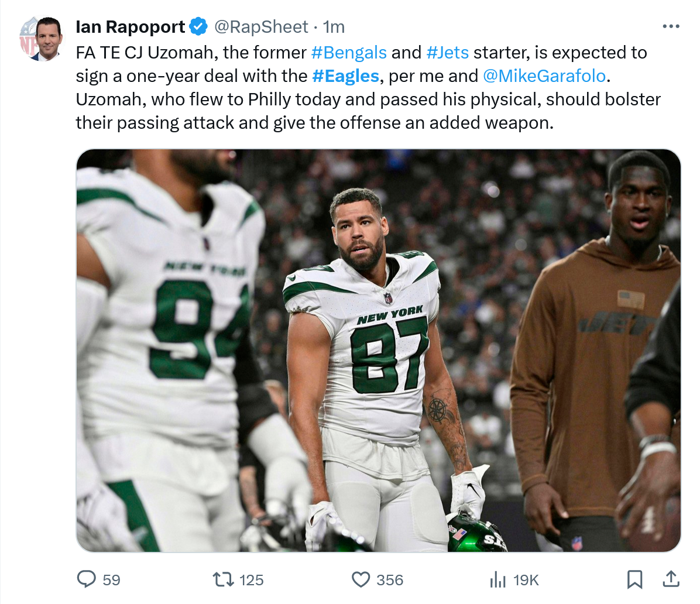Viewport: 700px width, 604px height.
Task: Click the blue verified checkmark badge
Action: coord(199,27)
